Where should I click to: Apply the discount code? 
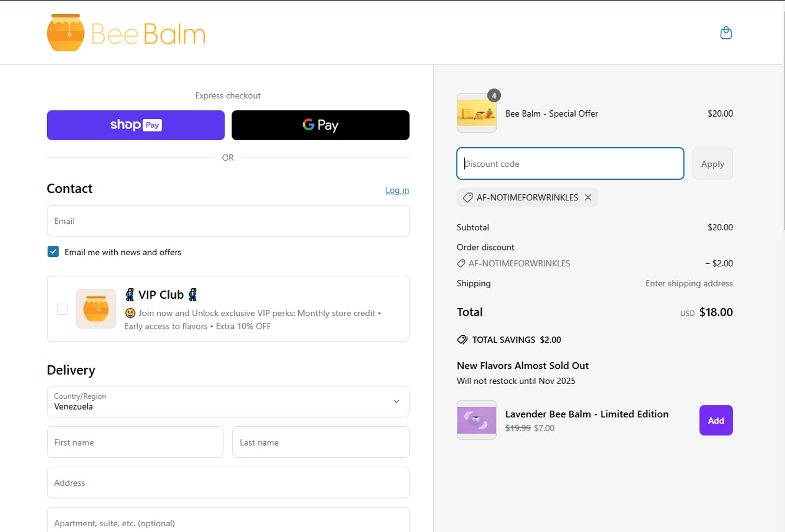coord(712,164)
